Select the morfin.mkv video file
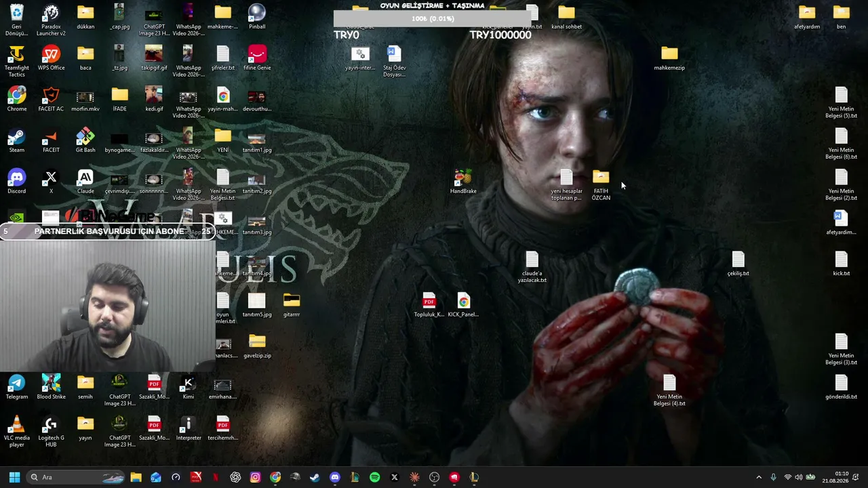 tap(85, 99)
